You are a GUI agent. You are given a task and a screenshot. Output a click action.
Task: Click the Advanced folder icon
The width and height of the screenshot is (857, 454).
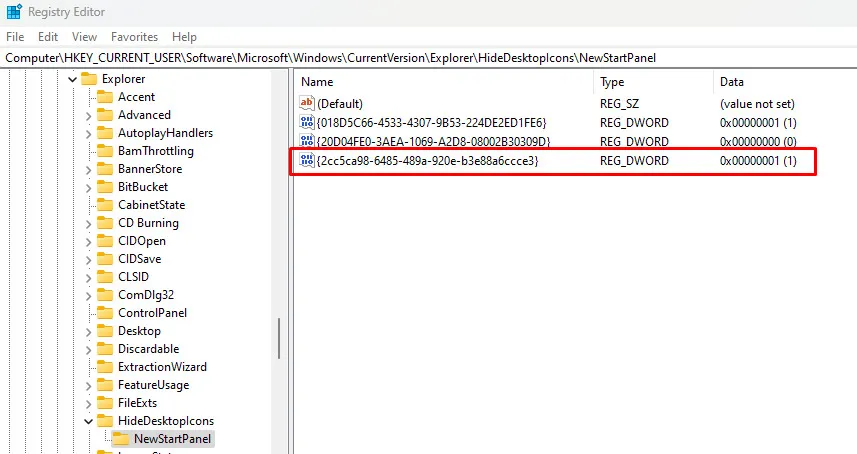click(105, 115)
